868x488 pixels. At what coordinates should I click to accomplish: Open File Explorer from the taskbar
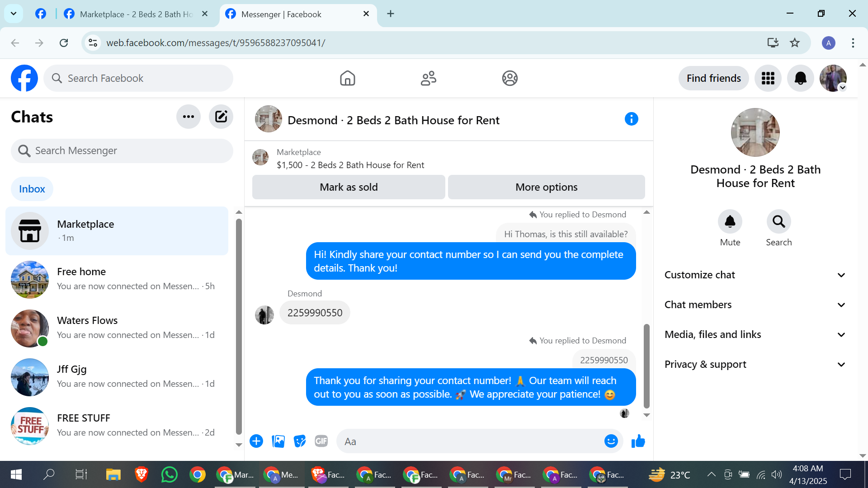pyautogui.click(x=113, y=474)
